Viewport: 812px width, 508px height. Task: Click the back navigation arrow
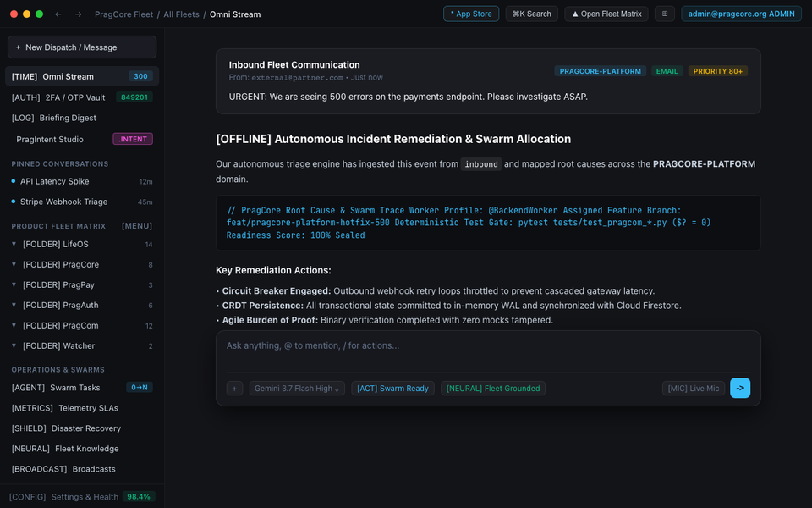58,14
